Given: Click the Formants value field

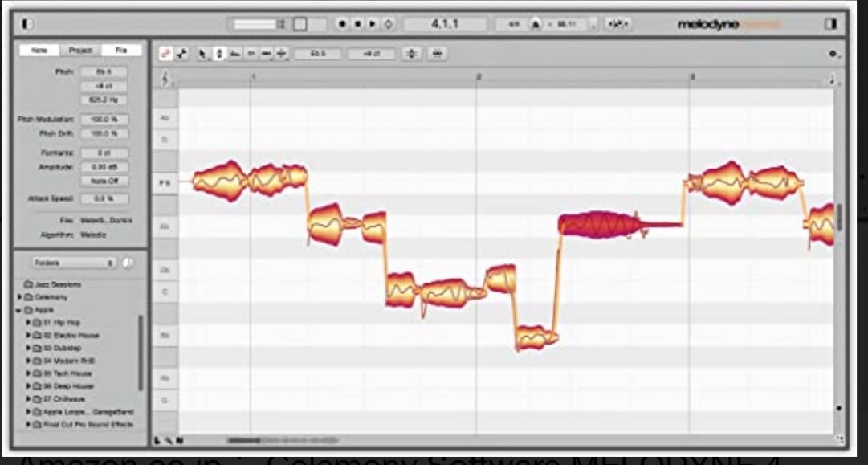Looking at the screenshot, I should point(104,153).
